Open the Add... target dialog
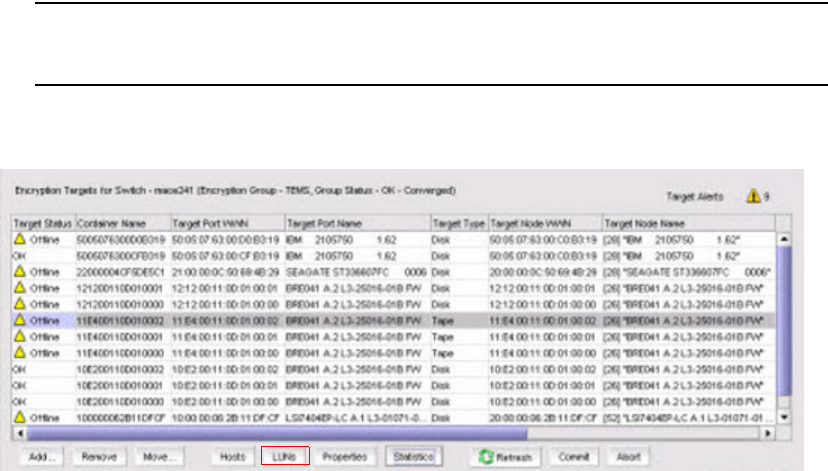This screenshot has width=828, height=471. (42, 456)
